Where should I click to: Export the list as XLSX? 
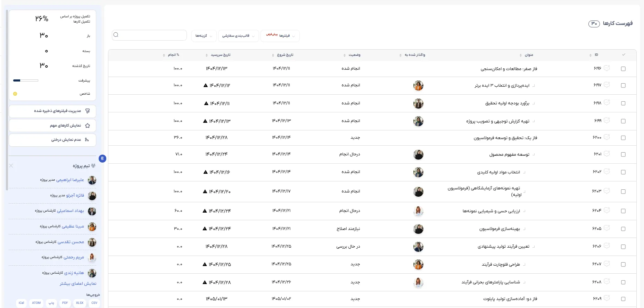[x=80, y=303]
